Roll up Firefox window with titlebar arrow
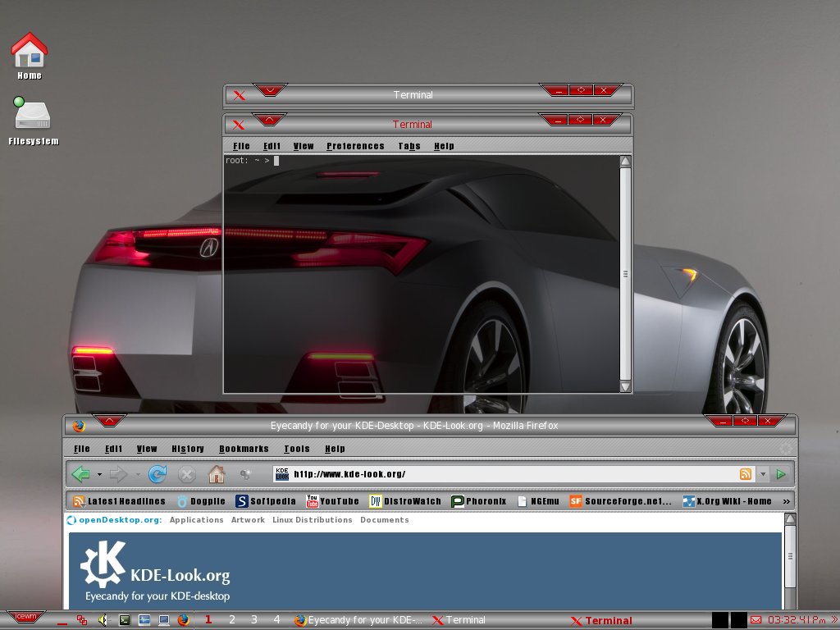 coord(109,421)
